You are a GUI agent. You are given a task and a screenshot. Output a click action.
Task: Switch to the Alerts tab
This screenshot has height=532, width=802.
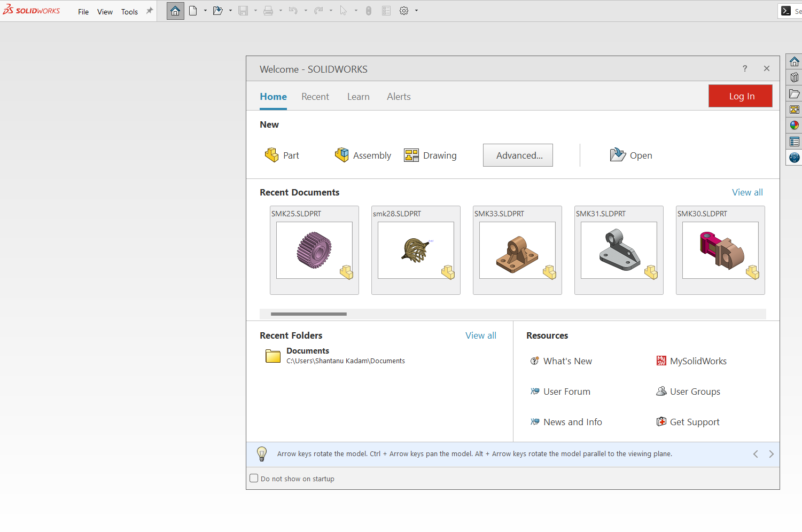(399, 97)
